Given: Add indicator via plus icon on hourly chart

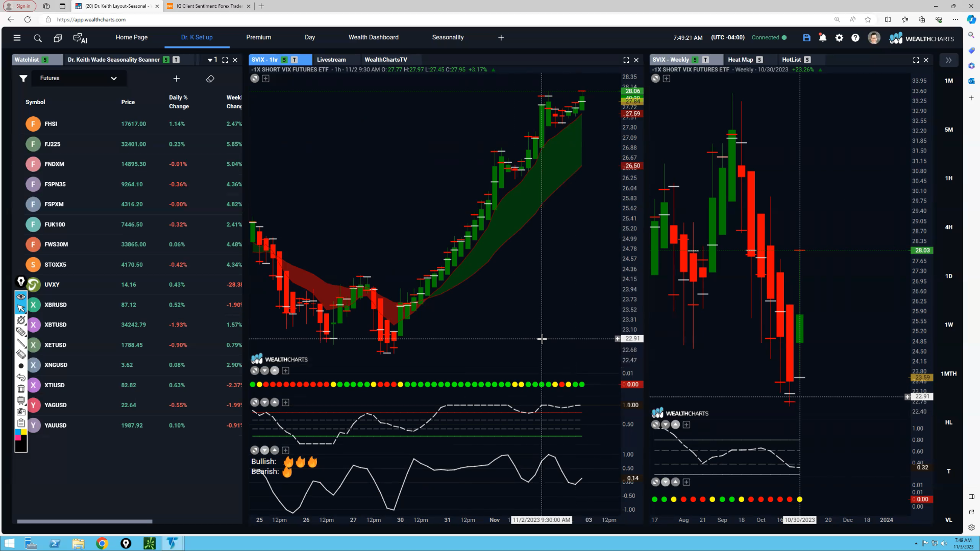Looking at the screenshot, I should click(266, 79).
